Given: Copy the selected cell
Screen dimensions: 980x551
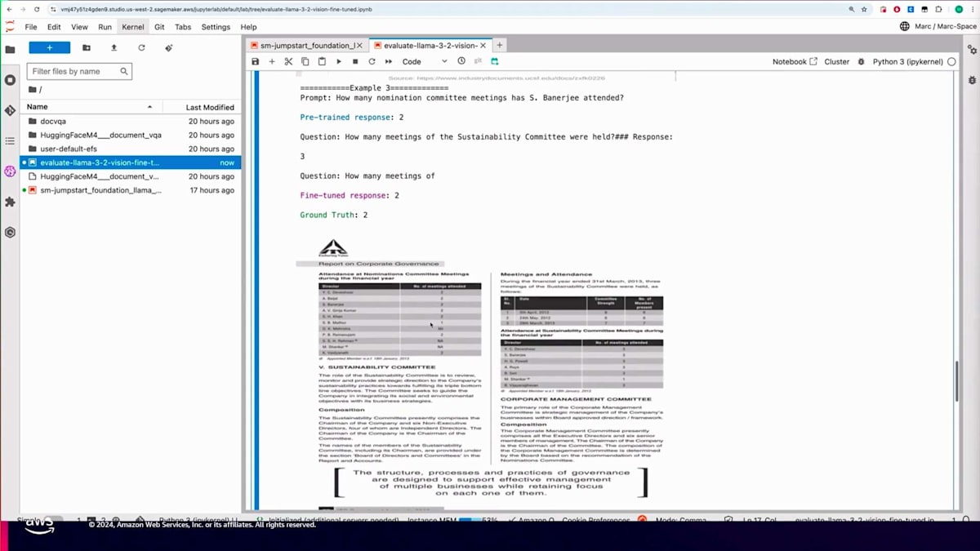Looking at the screenshot, I should (305, 61).
